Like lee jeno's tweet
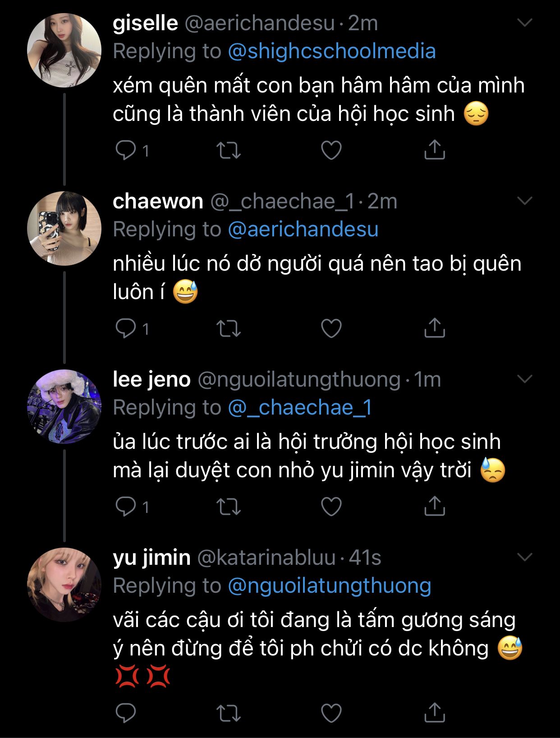Viewport: 560px width, 738px height. click(x=331, y=506)
